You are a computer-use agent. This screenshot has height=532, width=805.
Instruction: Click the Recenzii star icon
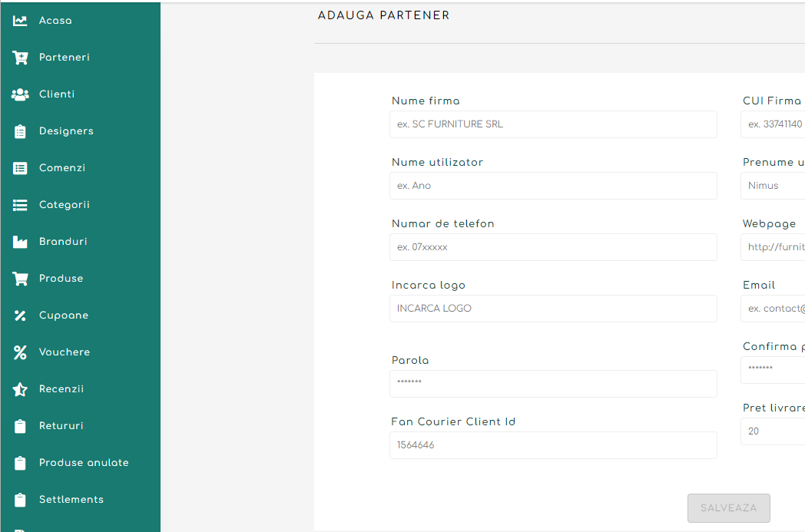coord(21,389)
